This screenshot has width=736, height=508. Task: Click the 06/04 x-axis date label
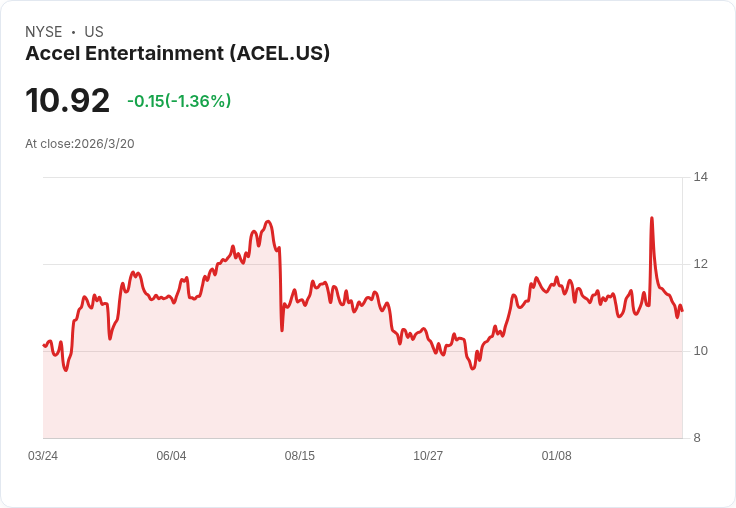171,455
